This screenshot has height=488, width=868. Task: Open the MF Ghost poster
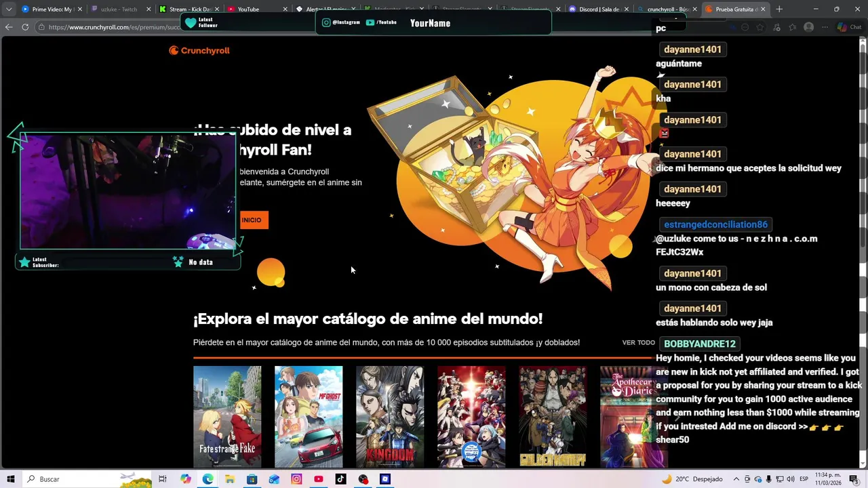coord(309,416)
